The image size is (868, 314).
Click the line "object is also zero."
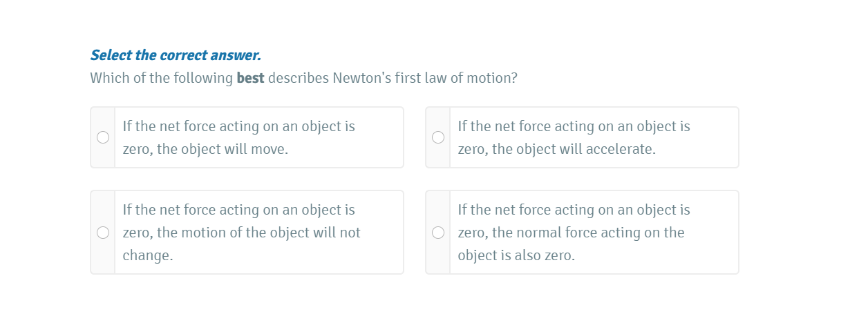tap(516, 255)
